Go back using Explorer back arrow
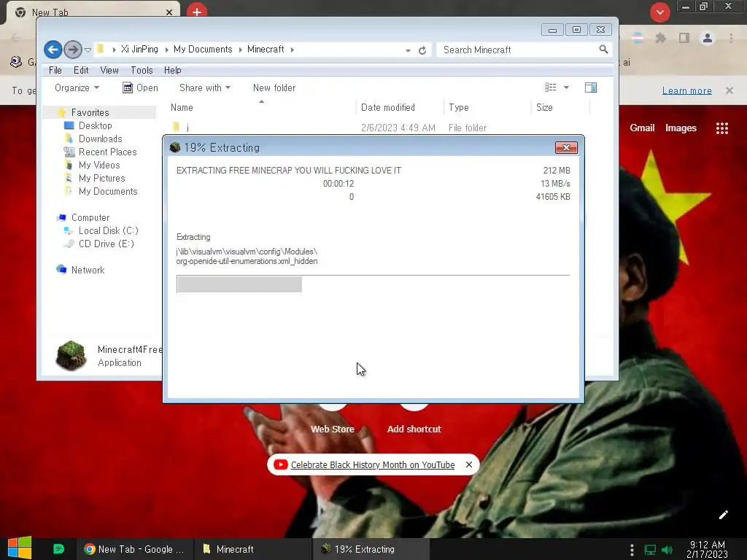The height and width of the screenshot is (560, 747). pos(53,49)
